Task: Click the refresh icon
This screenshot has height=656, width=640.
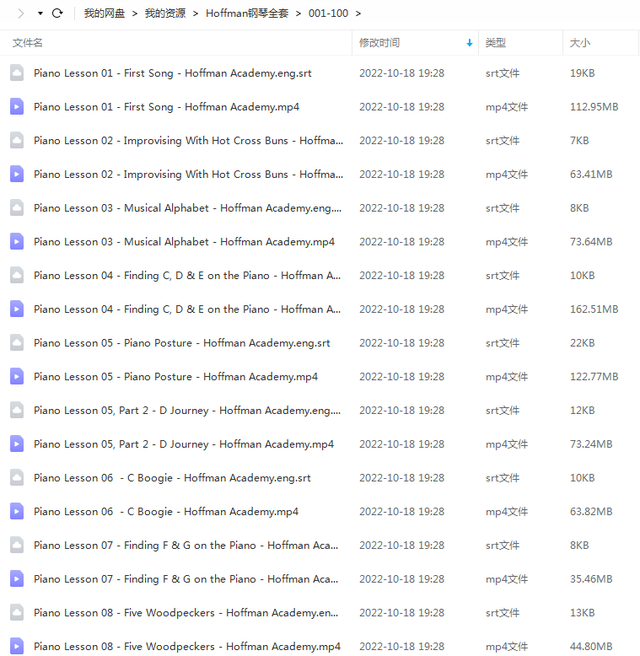Action: 57,13
